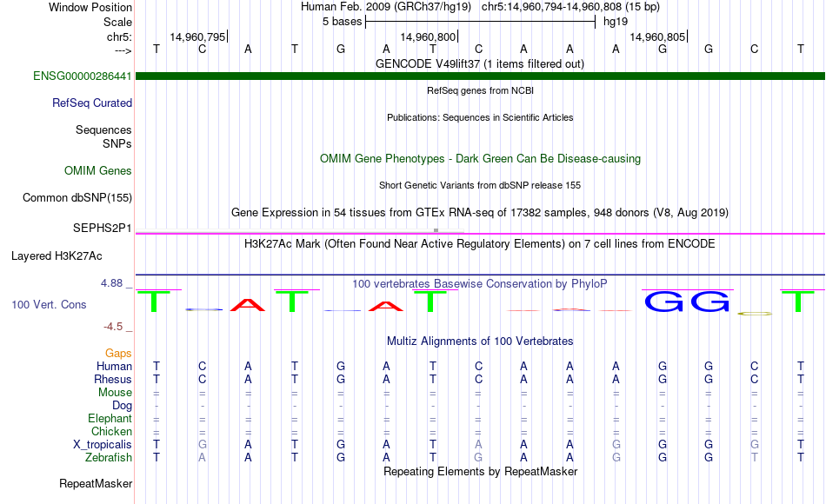Image resolution: width=826 pixels, height=504 pixels.
Task: Click the Common dbSNP(155) track label
Action: [77, 197]
